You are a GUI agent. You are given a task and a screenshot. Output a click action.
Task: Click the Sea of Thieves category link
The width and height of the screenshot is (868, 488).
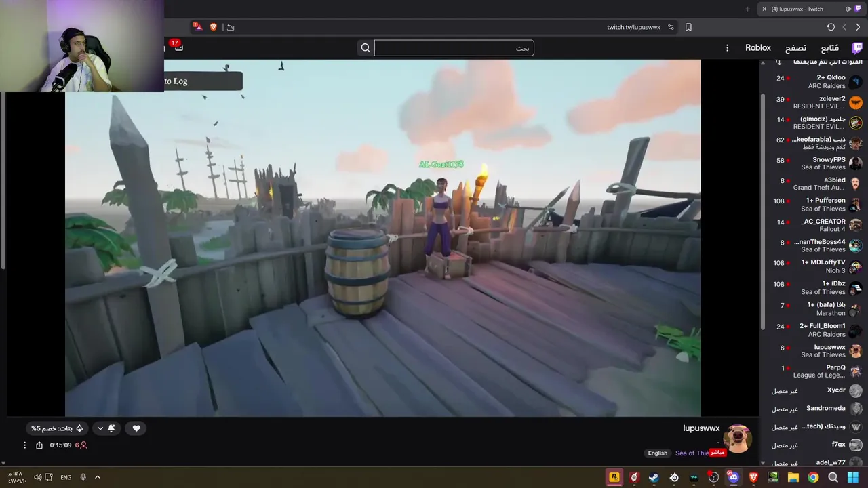pyautogui.click(x=692, y=453)
